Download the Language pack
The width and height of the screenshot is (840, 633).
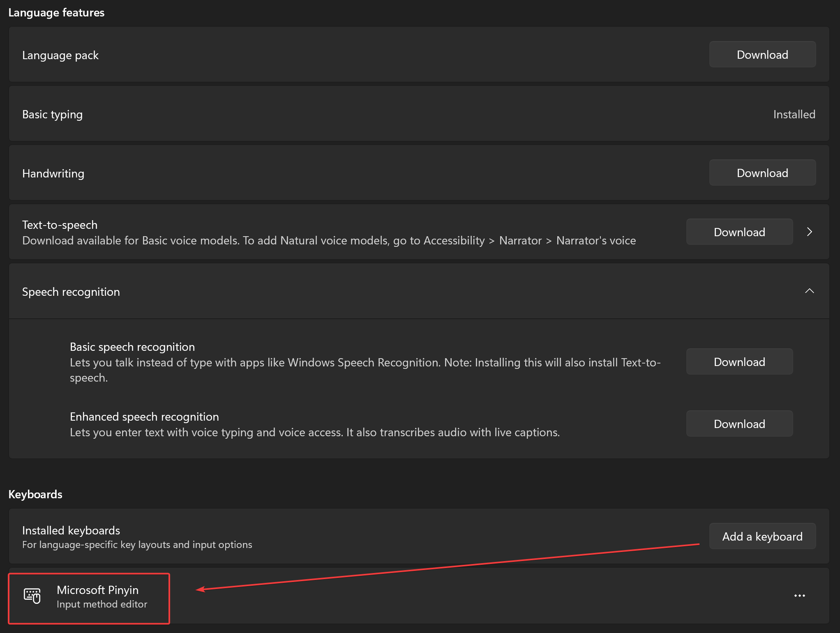(762, 55)
